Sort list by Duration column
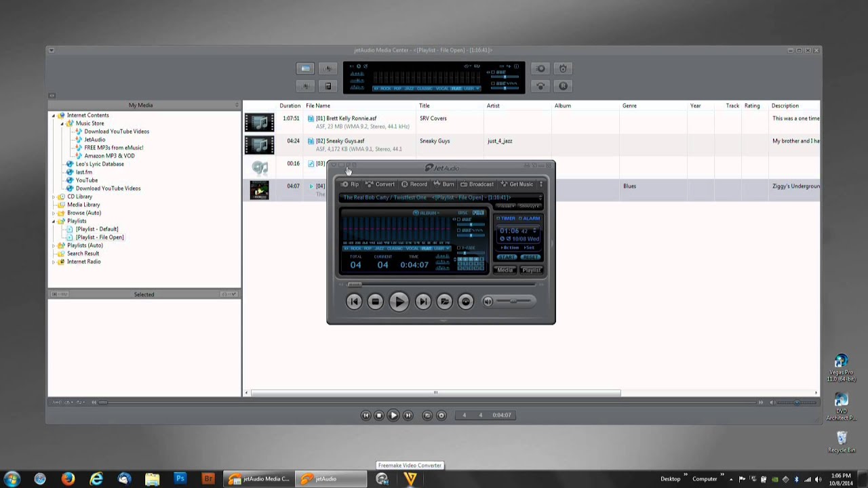Viewport: 868px width, 488px height. tap(290, 106)
